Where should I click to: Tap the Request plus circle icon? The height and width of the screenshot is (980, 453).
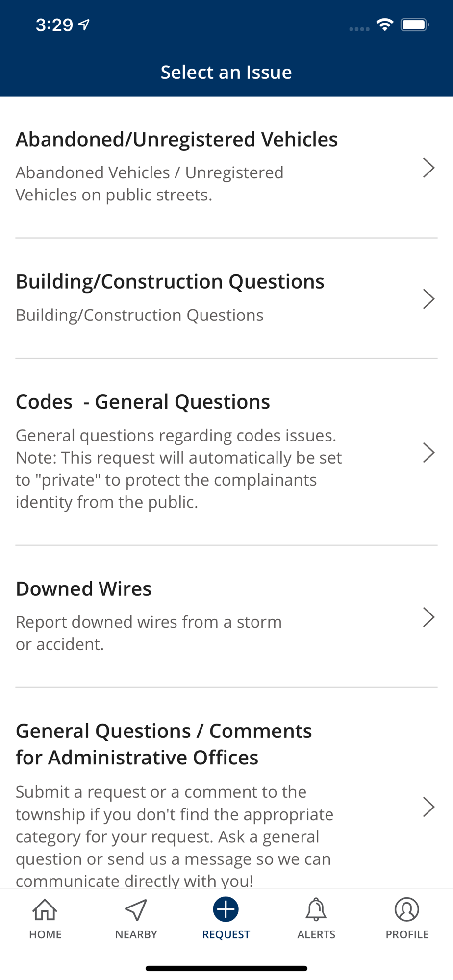[x=226, y=909]
